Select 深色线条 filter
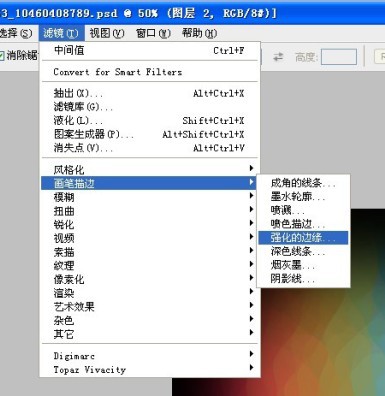Screen dimensions: 385x396 [x=303, y=251]
